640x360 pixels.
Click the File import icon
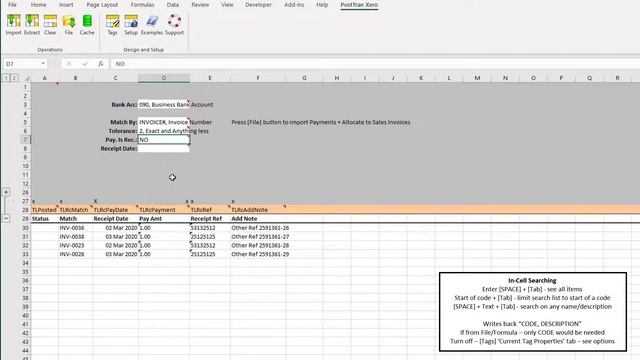(x=69, y=25)
